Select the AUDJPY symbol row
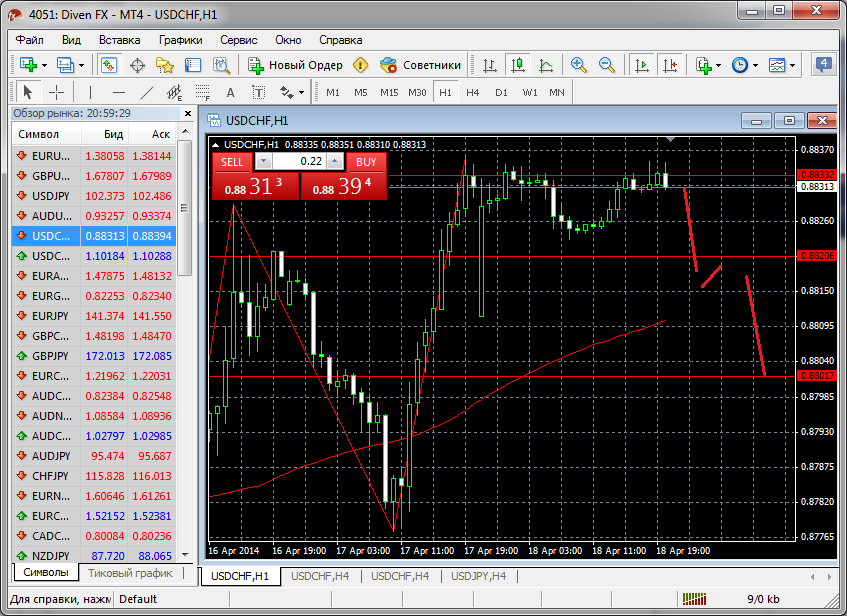Image resolution: width=847 pixels, height=616 pixels. 94,456
